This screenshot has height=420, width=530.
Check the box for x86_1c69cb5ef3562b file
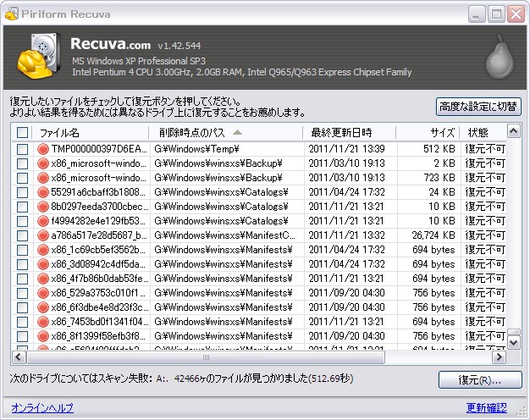pyautogui.click(x=22, y=250)
